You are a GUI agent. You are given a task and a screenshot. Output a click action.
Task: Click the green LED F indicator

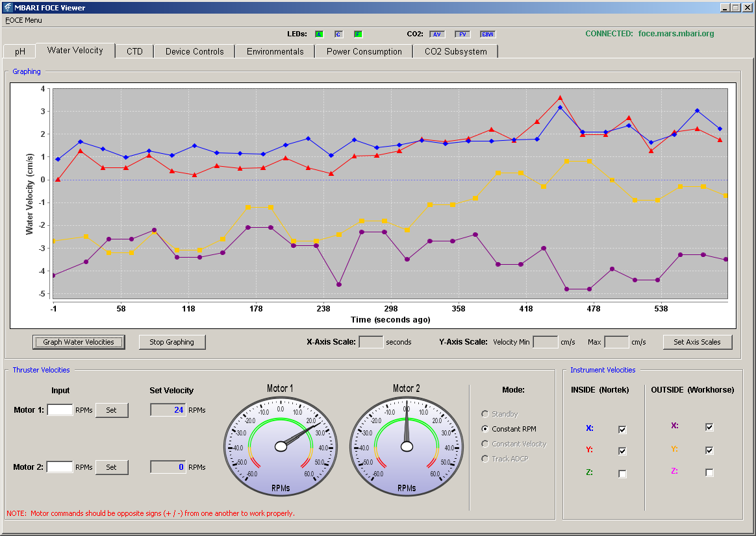(x=359, y=34)
